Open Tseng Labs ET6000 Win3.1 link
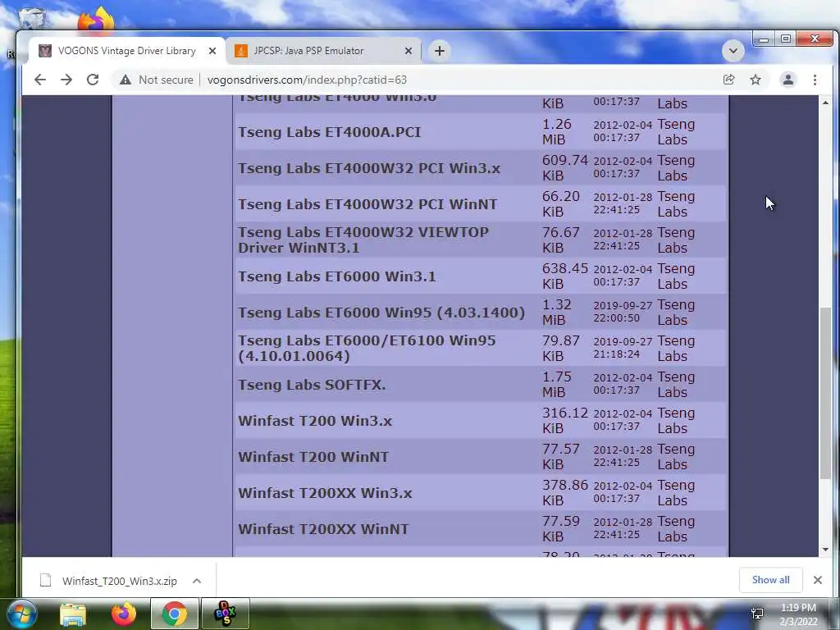 [x=337, y=276]
